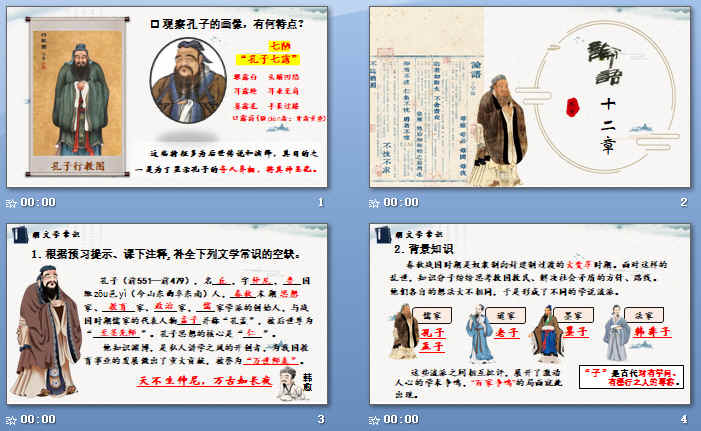Click the 十二章 vertical title in slide 2
This screenshot has height=431, width=701.
coord(608,126)
